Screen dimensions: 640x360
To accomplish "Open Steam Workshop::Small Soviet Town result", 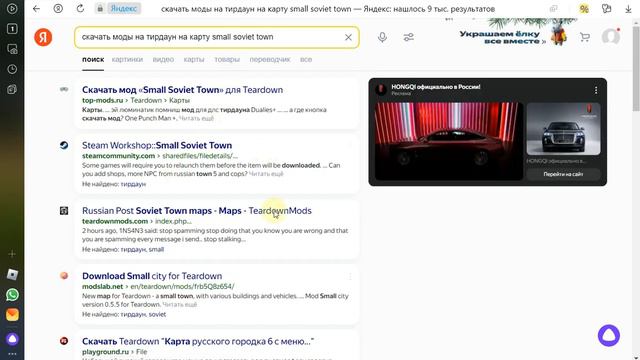I will [157, 145].
